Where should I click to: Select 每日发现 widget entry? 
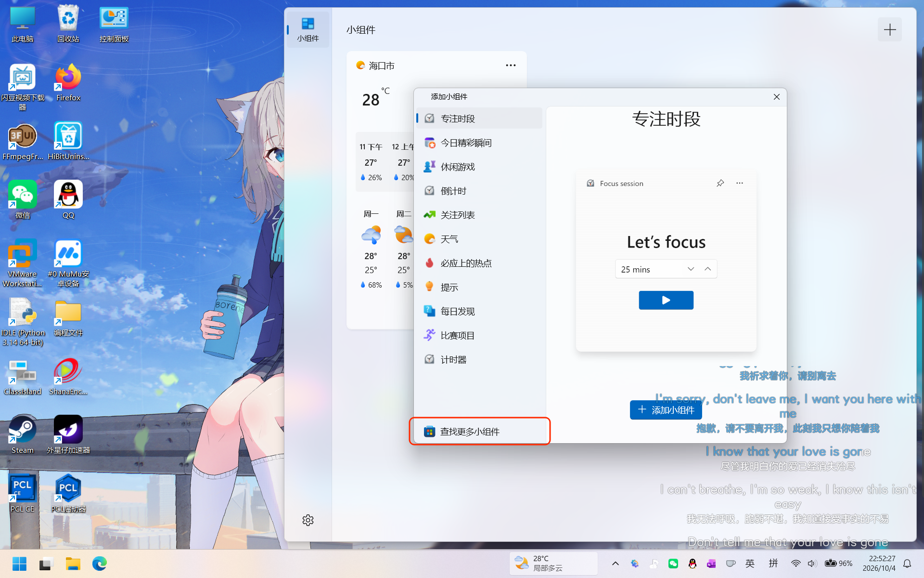pyautogui.click(x=479, y=311)
